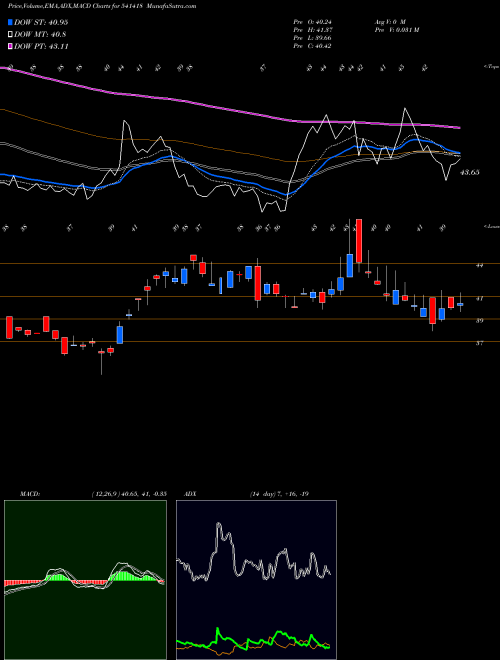
Task: Select the 'DOW ST: 40.93' legend text
Action: (41, 22)
